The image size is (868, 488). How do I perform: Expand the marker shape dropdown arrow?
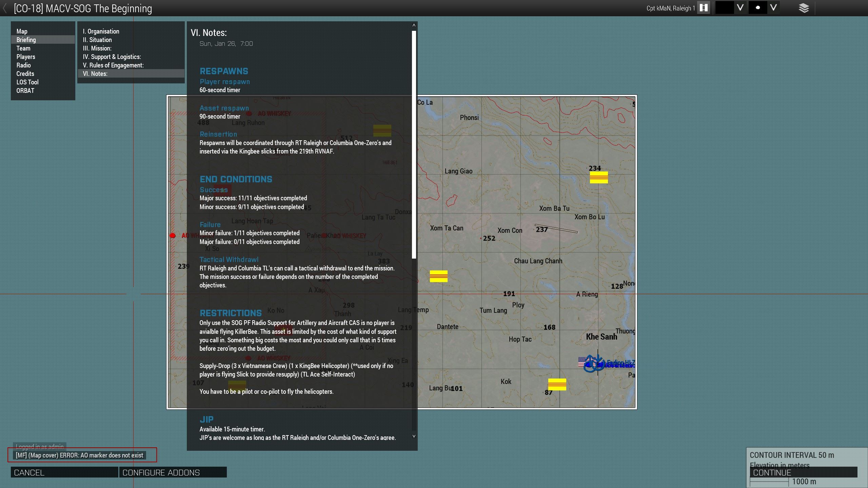pyautogui.click(x=773, y=8)
